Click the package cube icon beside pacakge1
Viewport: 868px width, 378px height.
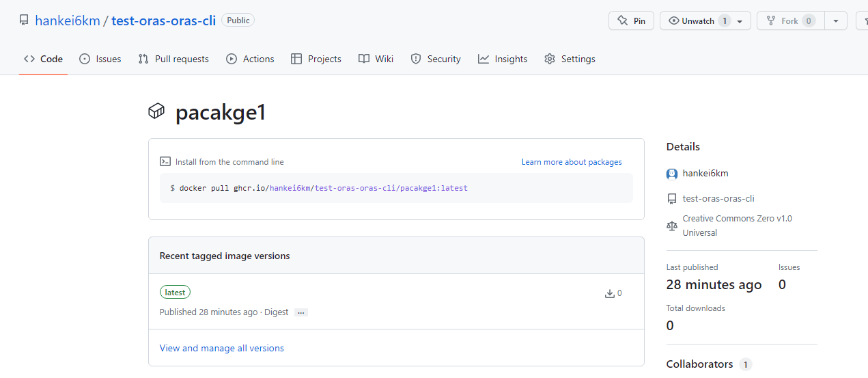(156, 111)
